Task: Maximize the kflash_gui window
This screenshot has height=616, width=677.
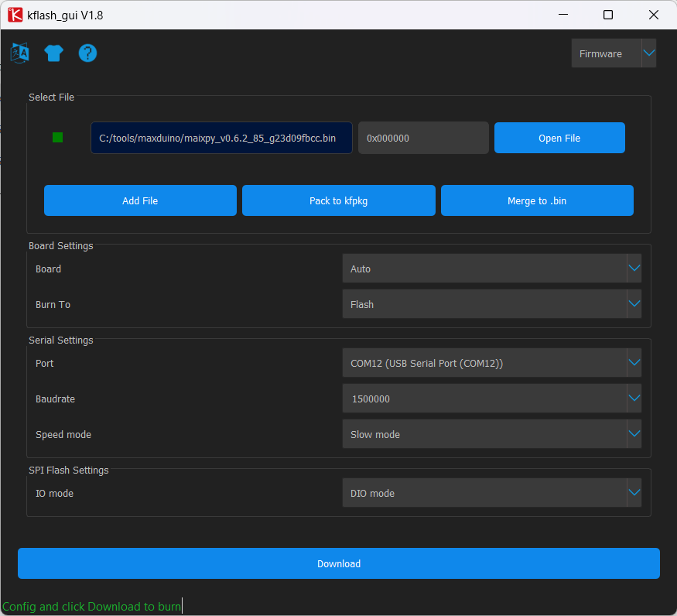Action: tap(608, 15)
